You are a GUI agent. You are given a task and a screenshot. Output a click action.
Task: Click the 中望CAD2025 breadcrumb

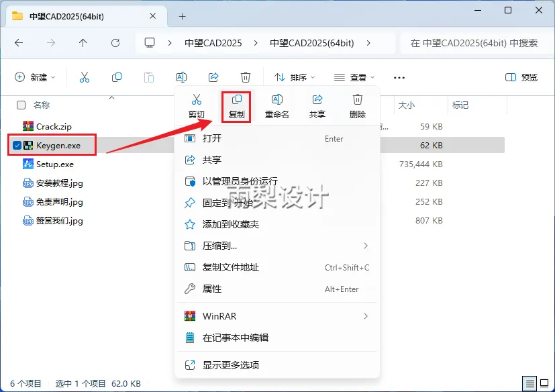pos(213,43)
